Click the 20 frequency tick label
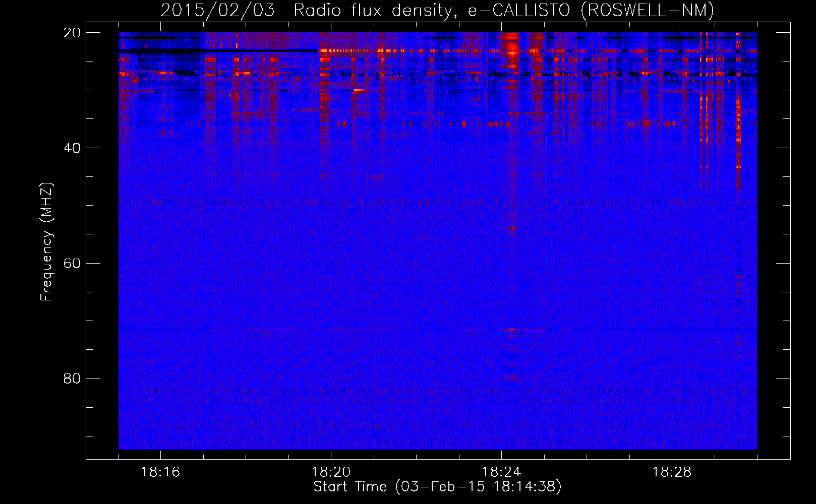Screen dimensions: 816x504 (72, 33)
